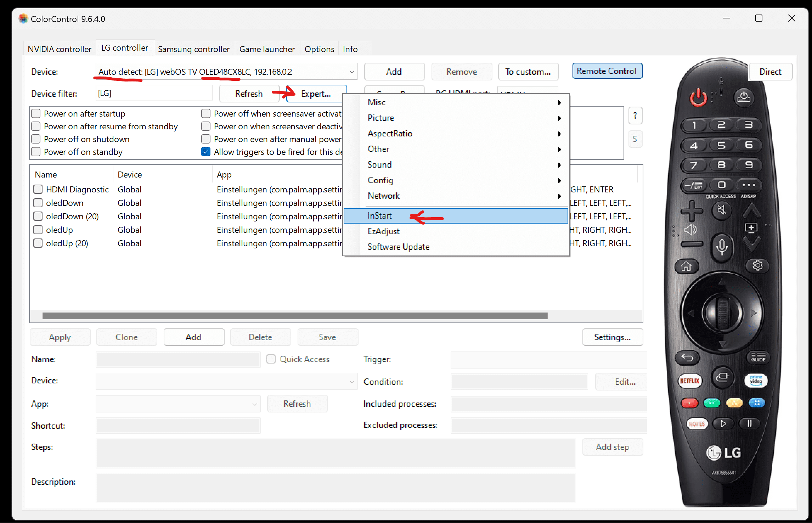Toggle Power off when screensaver activates
The image size is (812, 523).
(x=206, y=113)
